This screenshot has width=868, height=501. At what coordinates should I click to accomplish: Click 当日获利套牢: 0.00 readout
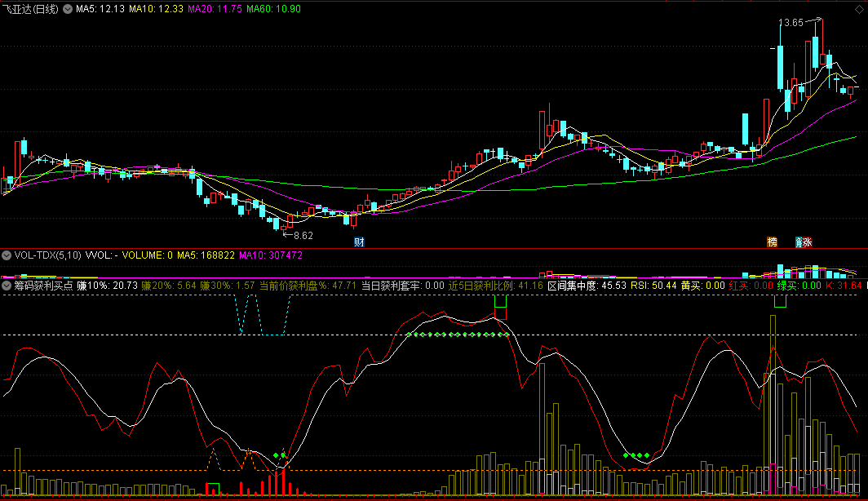click(x=403, y=286)
